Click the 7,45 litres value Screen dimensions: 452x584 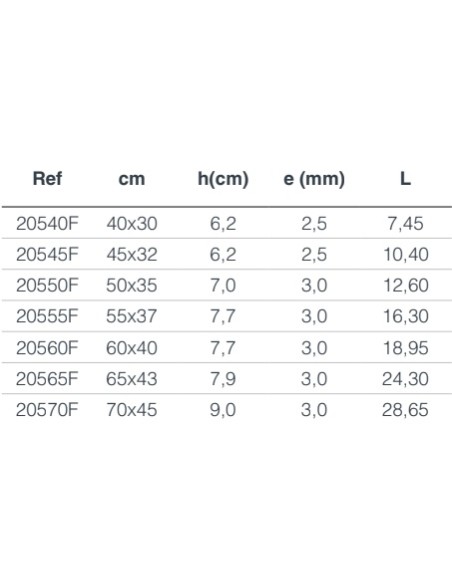405,224
